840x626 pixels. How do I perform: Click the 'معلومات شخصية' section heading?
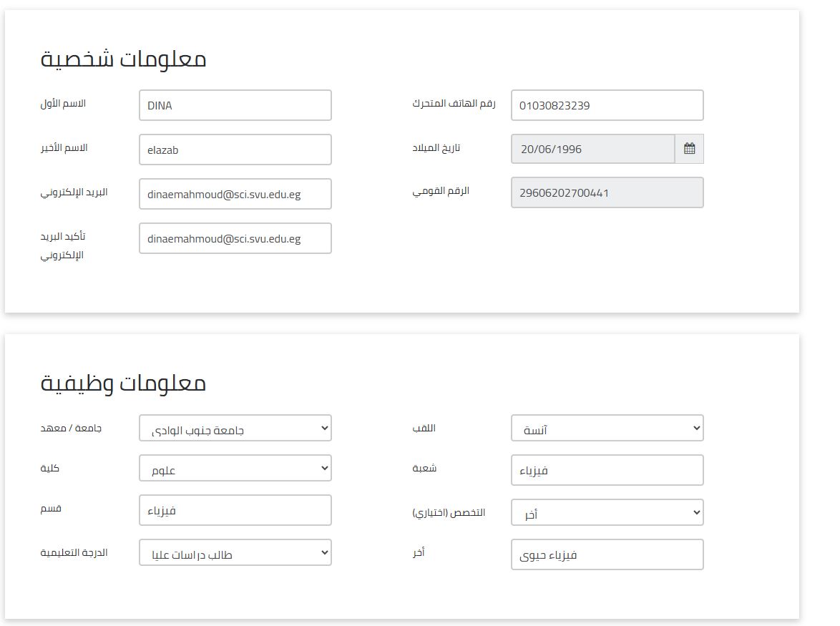123,59
